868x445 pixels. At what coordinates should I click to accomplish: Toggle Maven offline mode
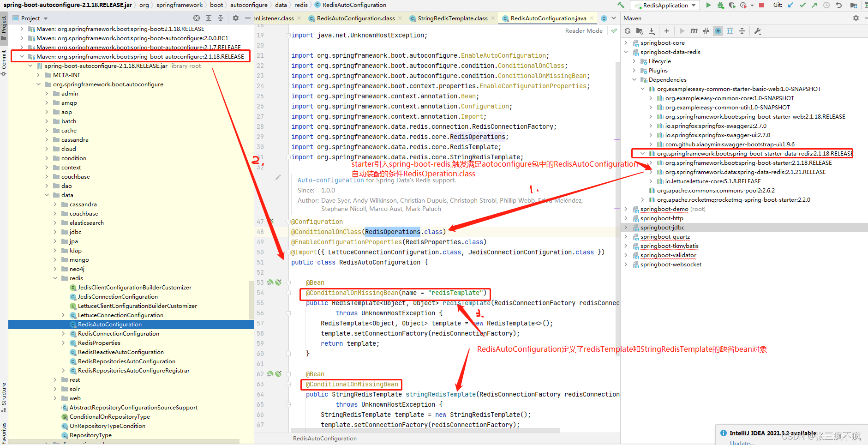[706, 31]
